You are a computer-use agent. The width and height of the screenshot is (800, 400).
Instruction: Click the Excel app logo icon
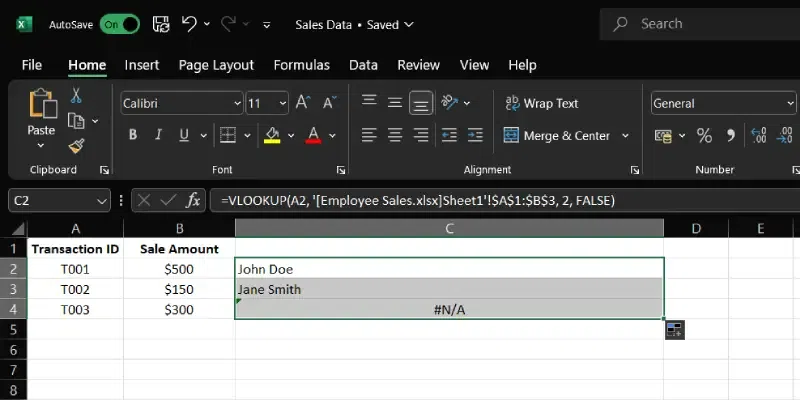(24, 24)
